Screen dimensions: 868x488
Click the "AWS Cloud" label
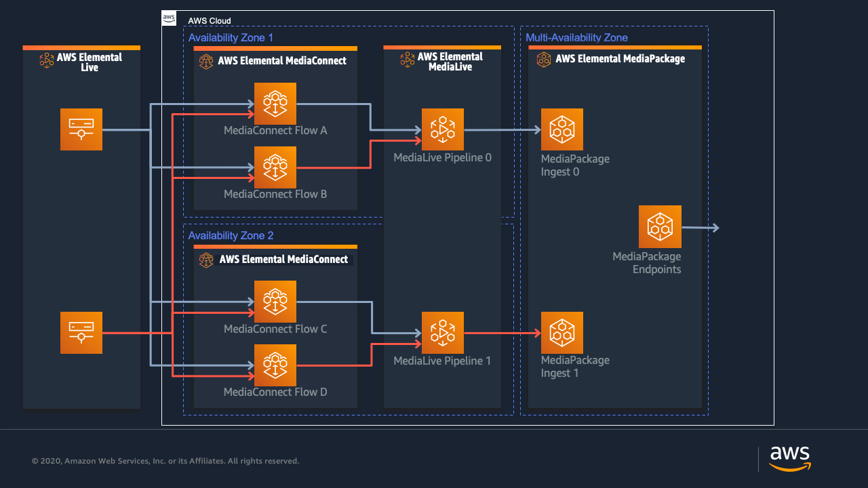pyautogui.click(x=210, y=21)
